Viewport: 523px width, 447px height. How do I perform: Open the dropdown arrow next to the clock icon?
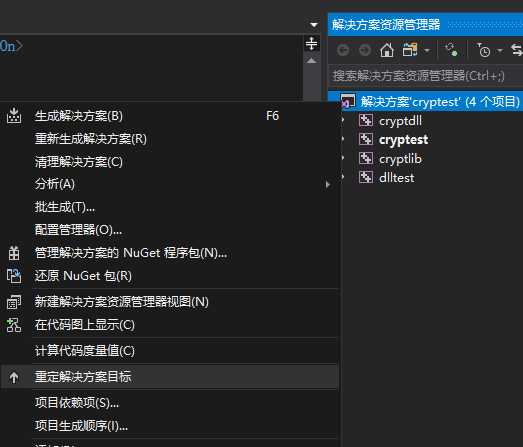pyautogui.click(x=500, y=51)
